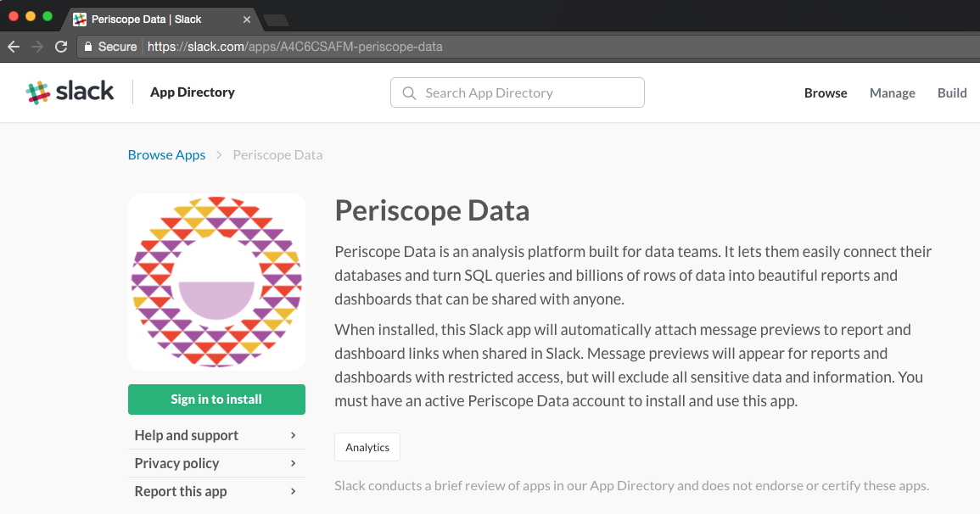Click the Slack favicon on browser tab
980x514 pixels.
tap(80, 19)
